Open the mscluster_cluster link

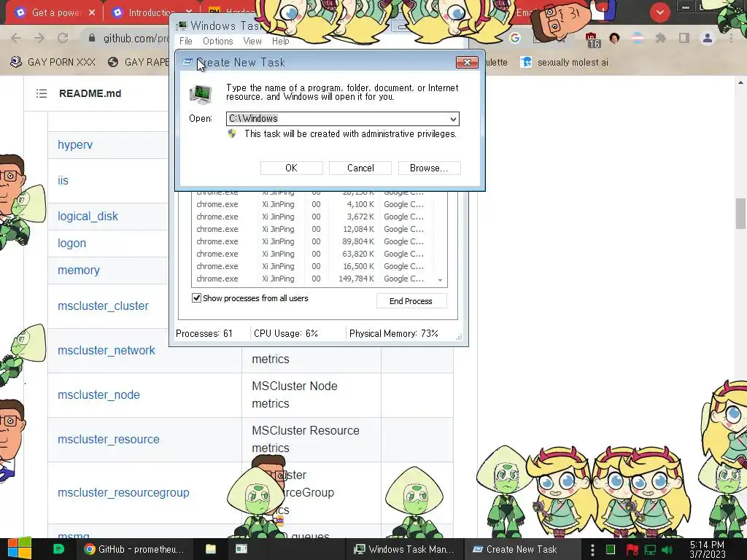[x=103, y=306]
